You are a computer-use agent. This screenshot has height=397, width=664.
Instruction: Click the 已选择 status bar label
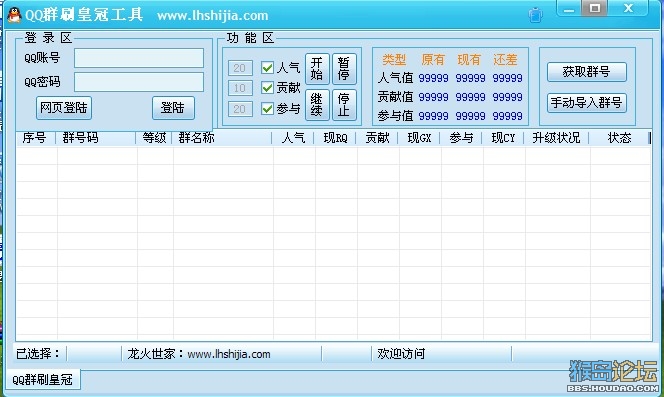pos(39,354)
